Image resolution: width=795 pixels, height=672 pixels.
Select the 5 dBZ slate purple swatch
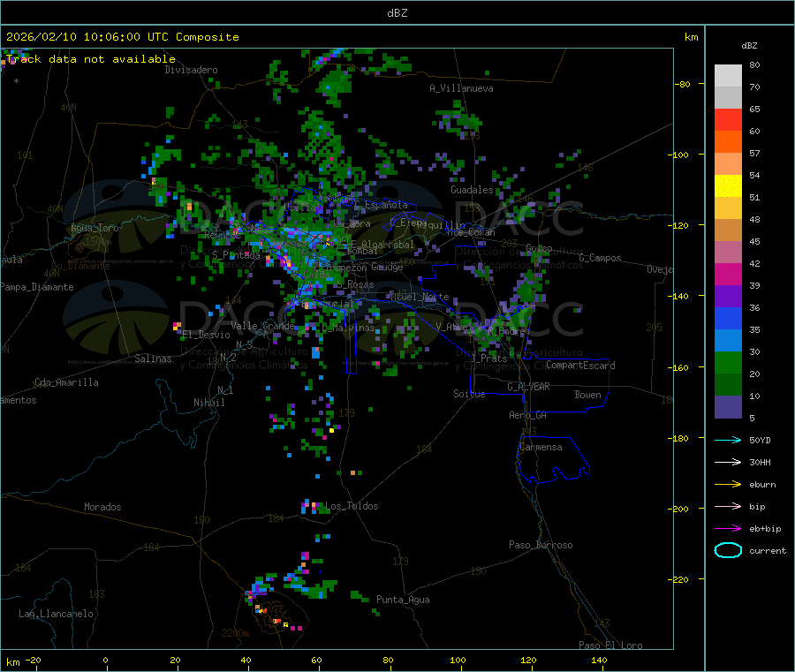pos(728,407)
